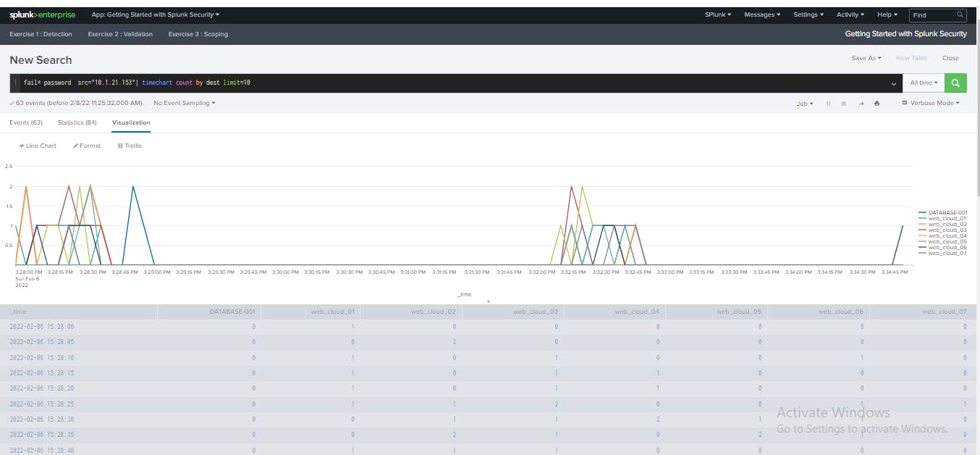Toggle DATABASE-001 series in the legend

click(x=942, y=213)
